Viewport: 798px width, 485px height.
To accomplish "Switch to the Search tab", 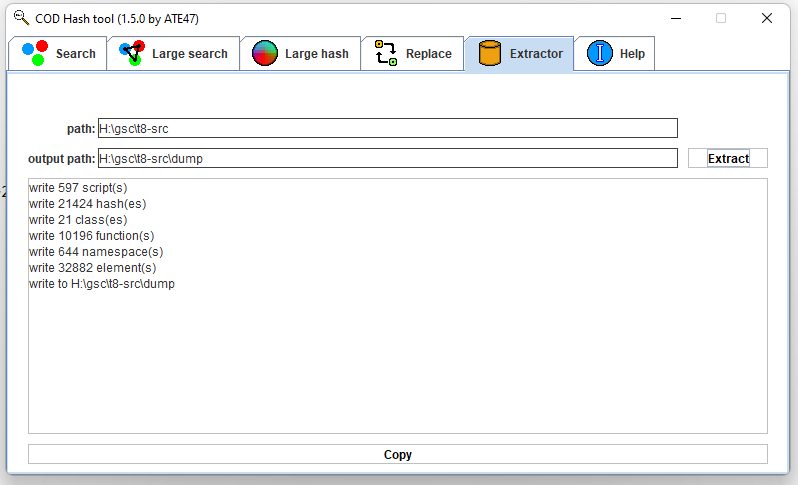I will pos(58,53).
